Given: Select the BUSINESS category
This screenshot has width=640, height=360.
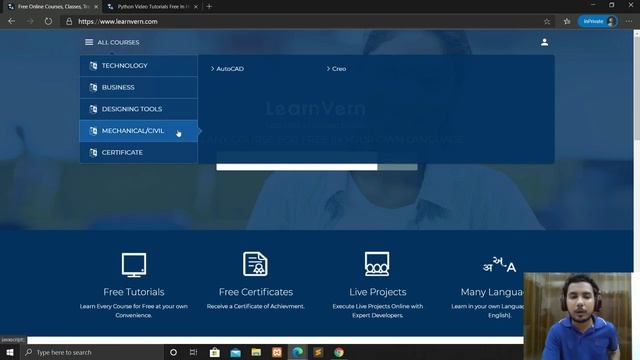Looking at the screenshot, I should click(139, 87).
